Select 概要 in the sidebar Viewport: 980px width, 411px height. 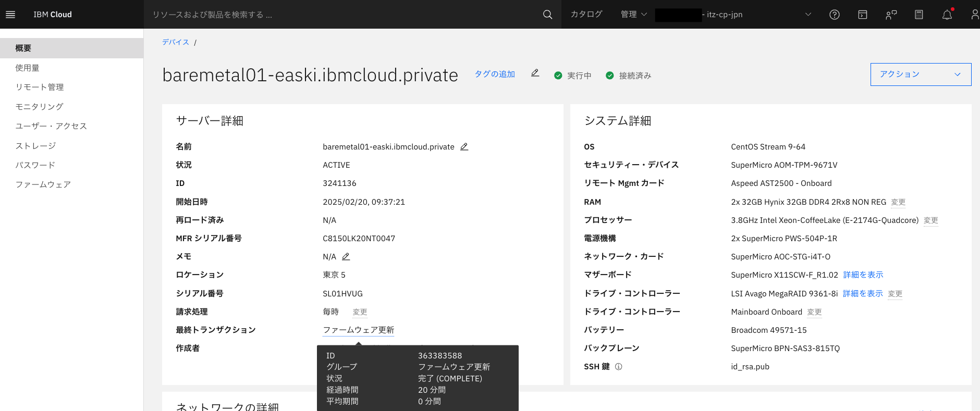coord(72,48)
